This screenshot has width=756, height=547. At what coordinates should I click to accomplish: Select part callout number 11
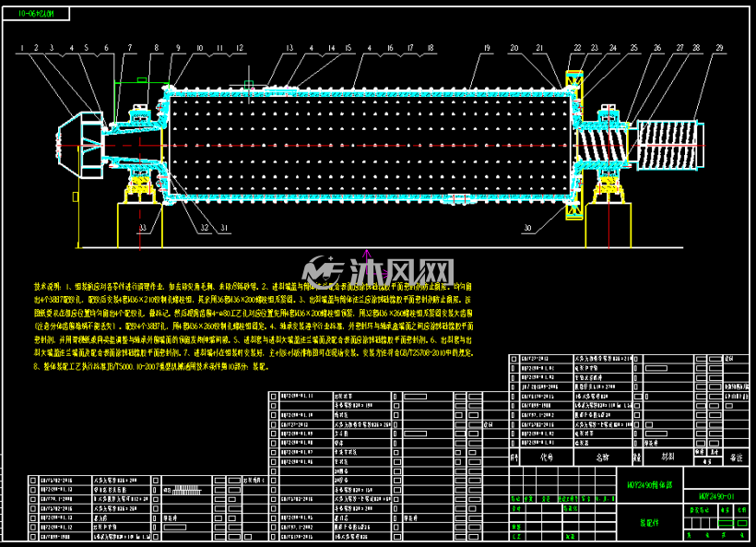(x=219, y=48)
